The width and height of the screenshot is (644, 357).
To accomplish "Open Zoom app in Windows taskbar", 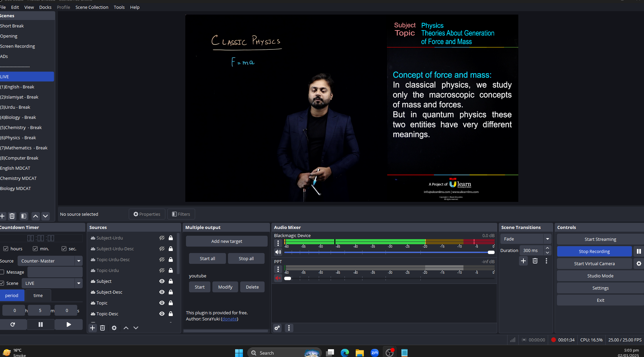I will click(375, 353).
